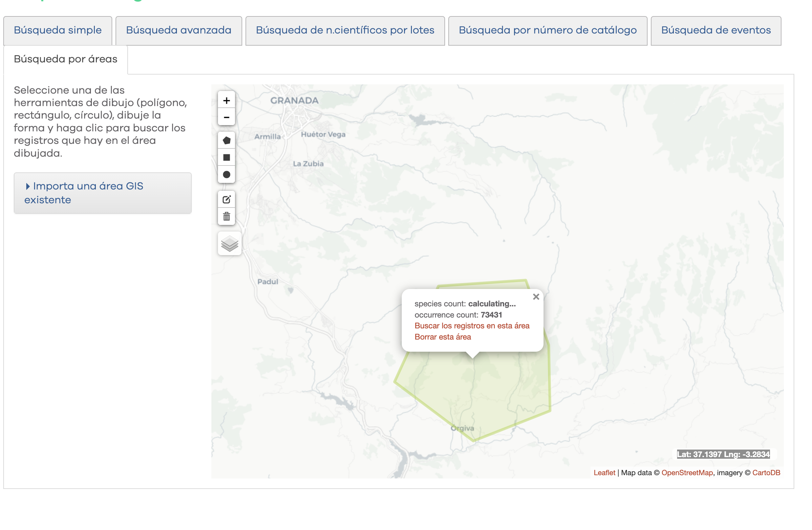Zoom out of the map
This screenshot has height=530, width=812.
pyautogui.click(x=226, y=118)
